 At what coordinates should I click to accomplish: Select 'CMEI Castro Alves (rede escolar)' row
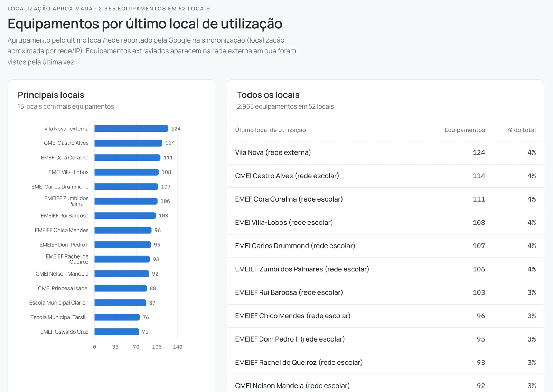[385, 176]
